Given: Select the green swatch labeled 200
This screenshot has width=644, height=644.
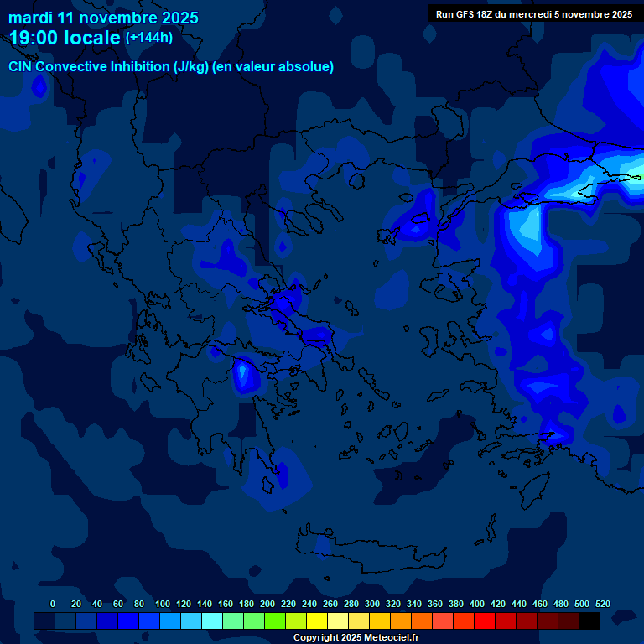Looking at the screenshot, I should [x=254, y=621].
